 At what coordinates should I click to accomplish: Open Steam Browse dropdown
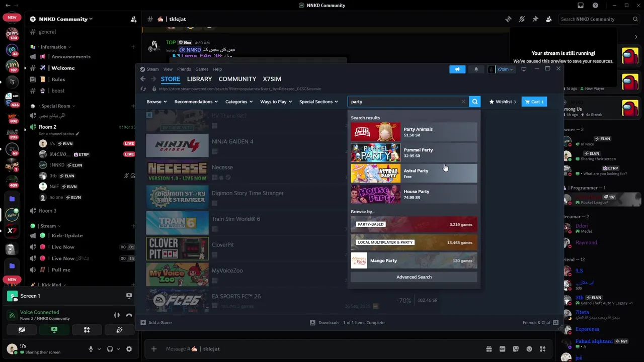(156, 102)
